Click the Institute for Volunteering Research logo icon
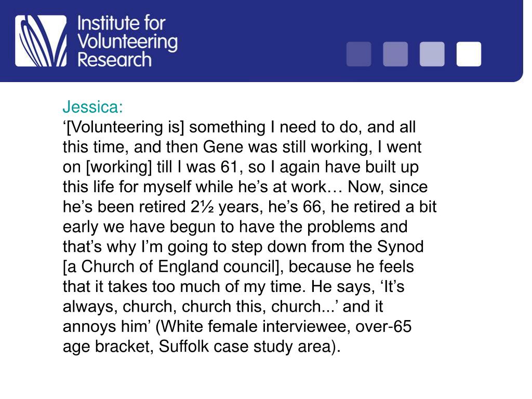This screenshot has height=399, width=532. 41,41
